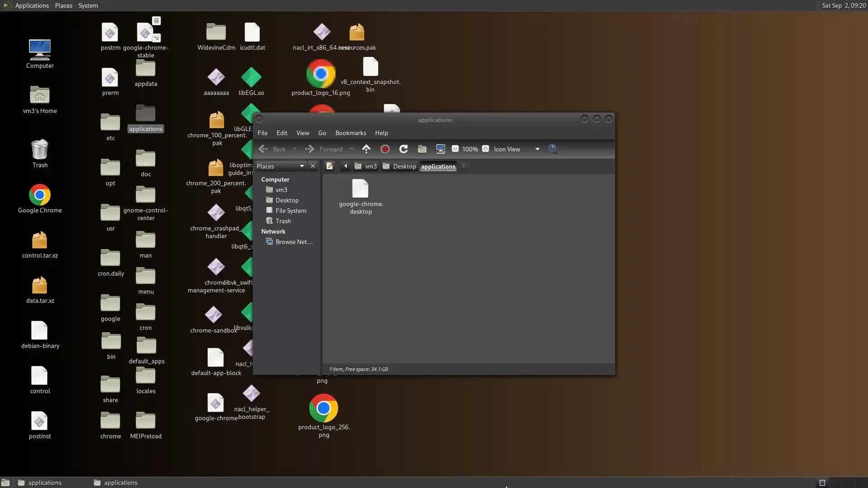Open search with magnifier icon

point(552,149)
